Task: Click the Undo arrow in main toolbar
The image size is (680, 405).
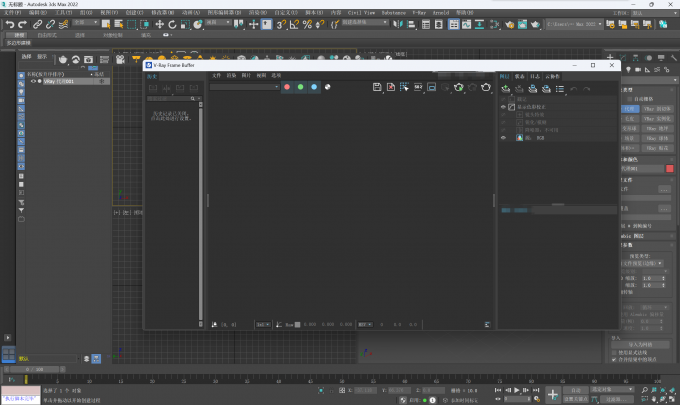Action: pyautogui.click(x=10, y=24)
